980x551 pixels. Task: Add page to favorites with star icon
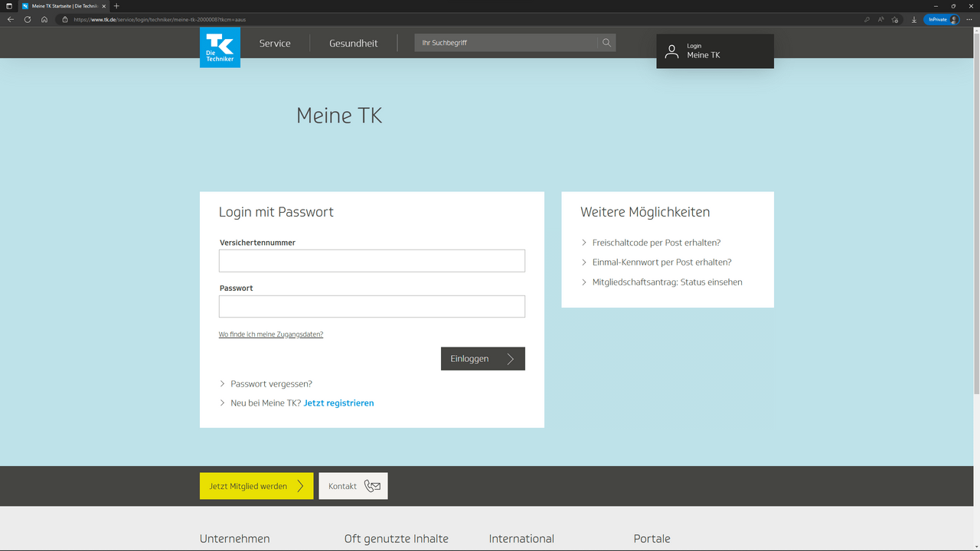pos(895,19)
